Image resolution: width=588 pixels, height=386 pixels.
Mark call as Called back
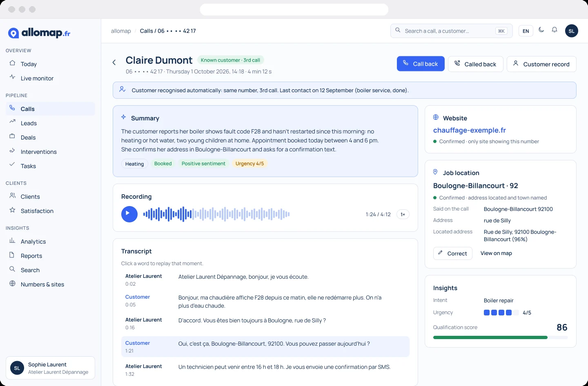point(476,64)
